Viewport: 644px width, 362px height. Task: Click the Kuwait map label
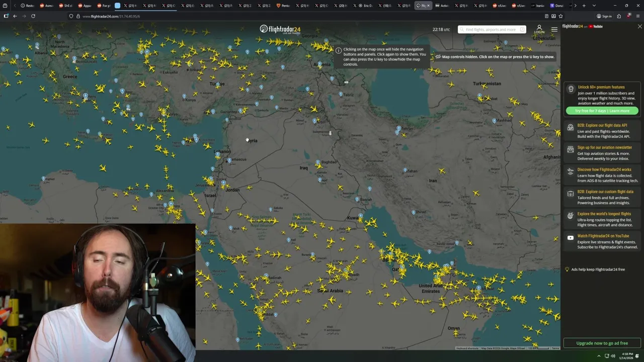pos(353,218)
